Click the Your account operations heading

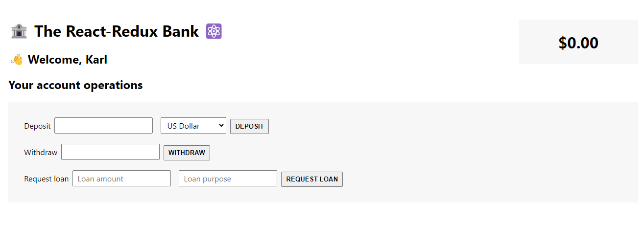click(76, 85)
